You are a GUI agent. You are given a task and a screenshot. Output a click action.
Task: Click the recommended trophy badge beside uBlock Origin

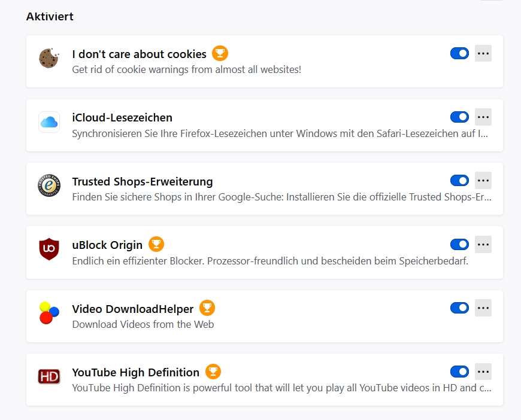pos(156,244)
